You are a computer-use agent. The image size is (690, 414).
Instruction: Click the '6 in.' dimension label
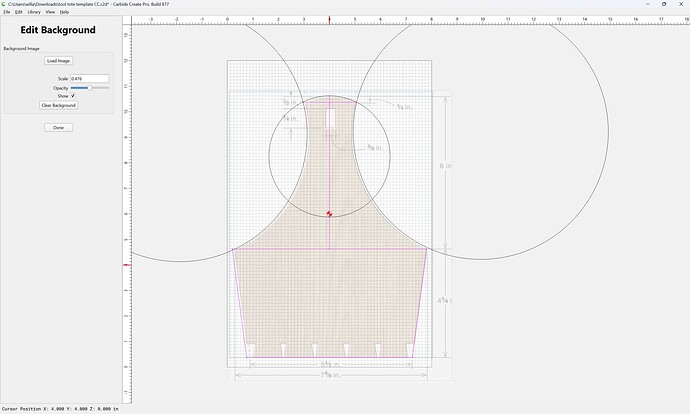tap(445, 166)
